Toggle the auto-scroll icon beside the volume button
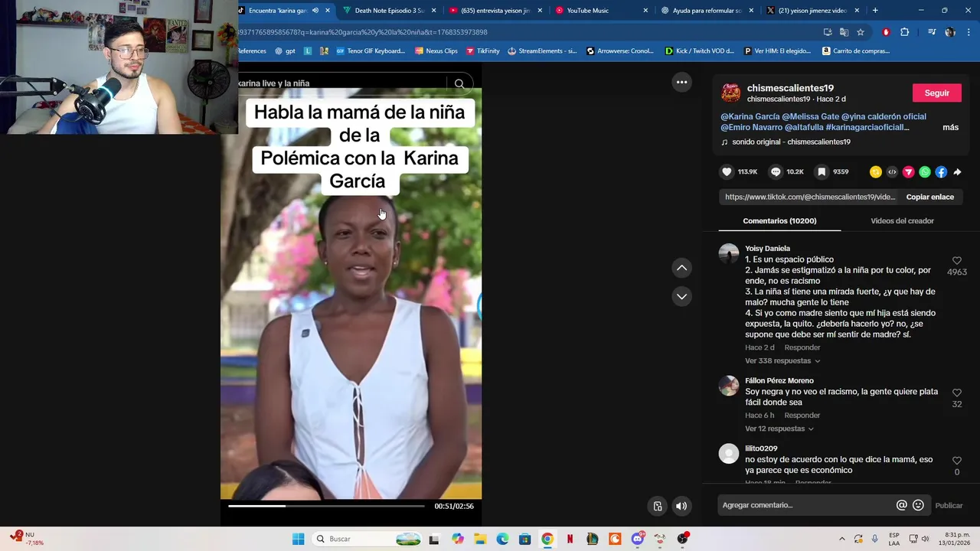The width and height of the screenshot is (980, 551). [x=657, y=506]
